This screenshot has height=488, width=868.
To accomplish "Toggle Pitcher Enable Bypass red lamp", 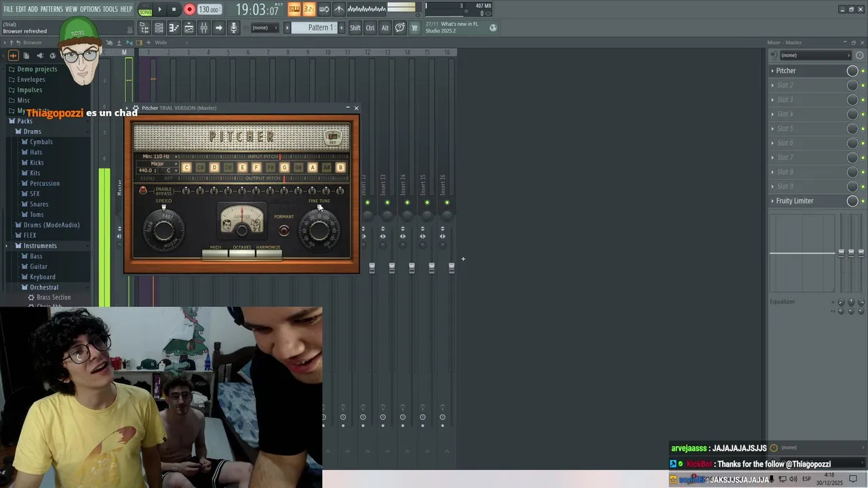I will tap(143, 191).
